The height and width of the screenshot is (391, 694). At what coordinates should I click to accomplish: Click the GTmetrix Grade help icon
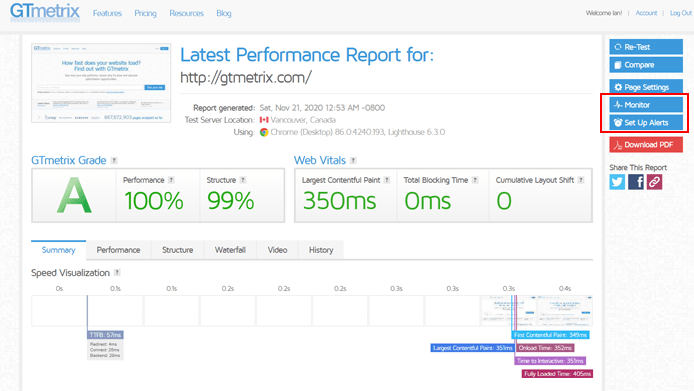tap(114, 161)
